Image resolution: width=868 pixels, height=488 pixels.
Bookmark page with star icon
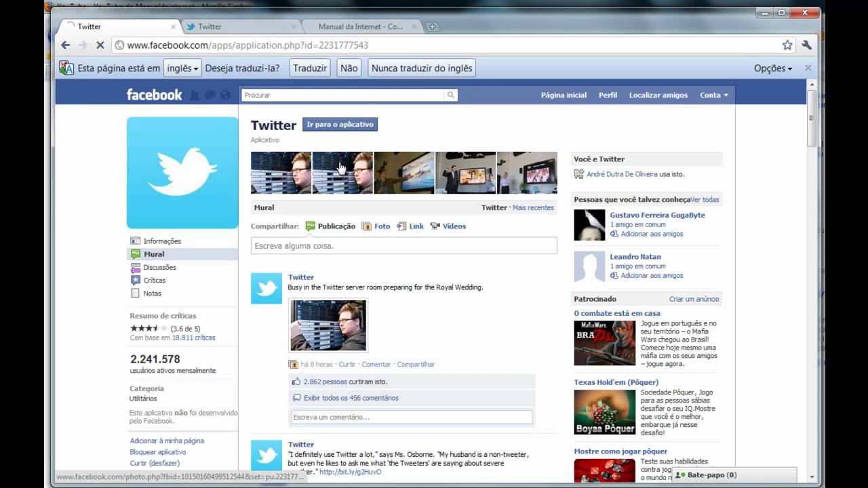coord(787,45)
